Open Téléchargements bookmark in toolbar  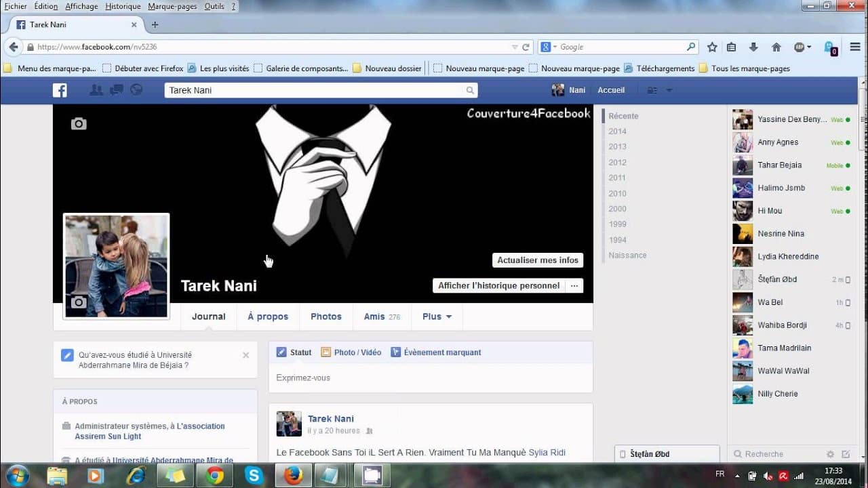click(659, 68)
